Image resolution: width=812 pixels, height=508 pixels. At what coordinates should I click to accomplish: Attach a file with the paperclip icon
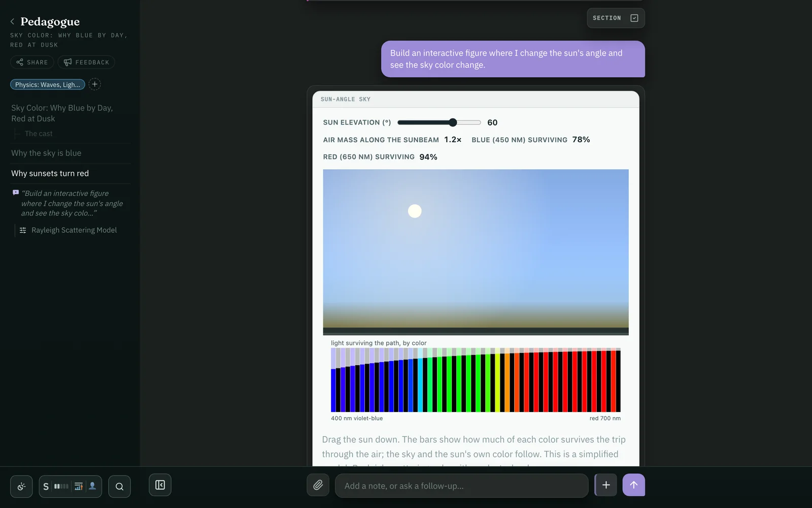(x=318, y=485)
